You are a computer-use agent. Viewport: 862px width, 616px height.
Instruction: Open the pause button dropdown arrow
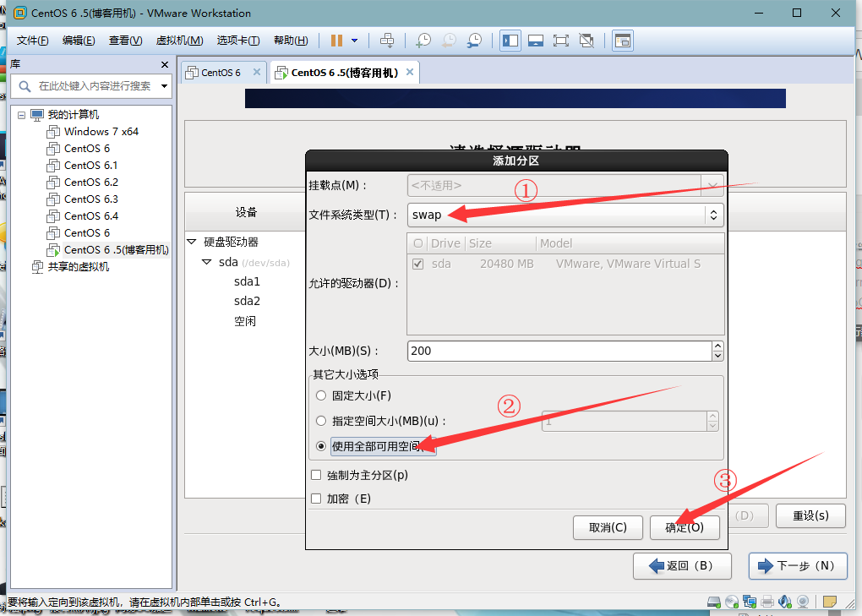(355, 40)
